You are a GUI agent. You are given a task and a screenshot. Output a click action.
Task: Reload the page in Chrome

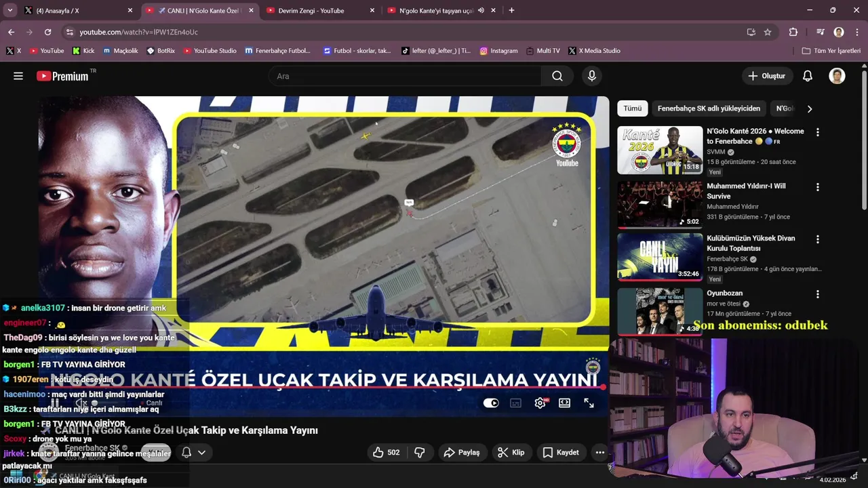coord(47,32)
